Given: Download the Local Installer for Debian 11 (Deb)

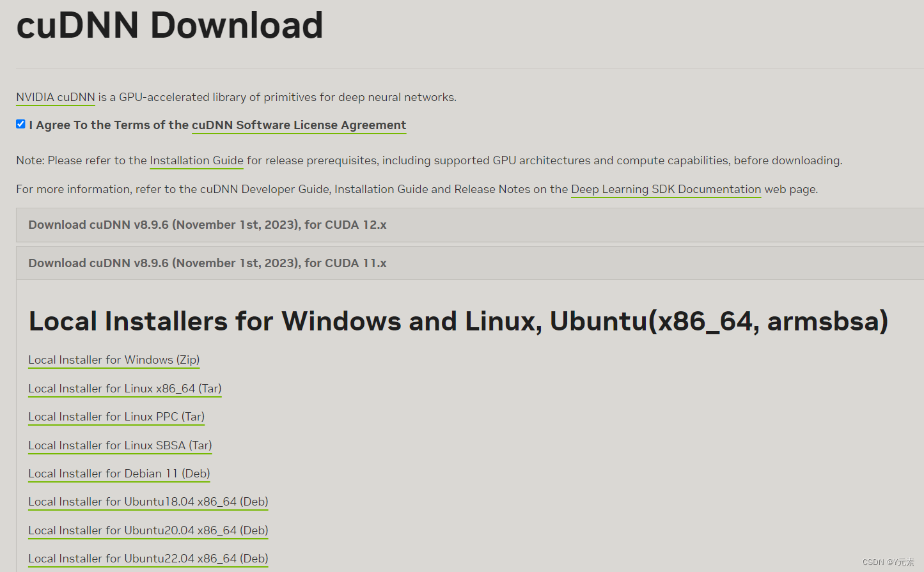Looking at the screenshot, I should (119, 474).
